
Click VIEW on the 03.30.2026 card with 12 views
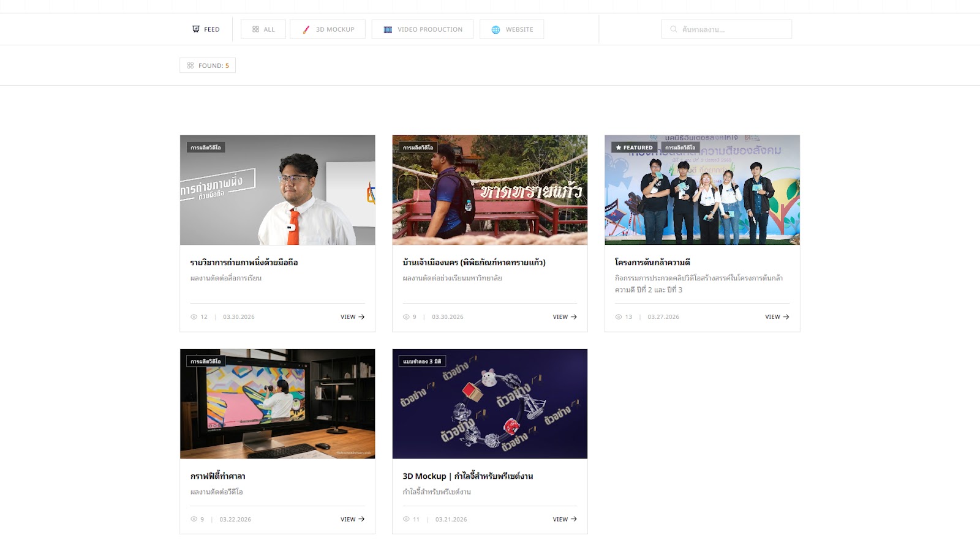(x=352, y=317)
